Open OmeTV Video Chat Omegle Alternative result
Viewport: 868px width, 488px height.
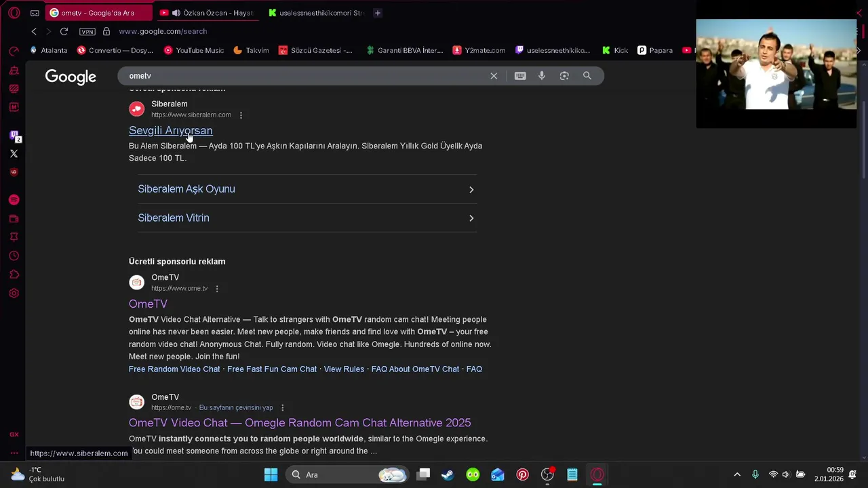[x=300, y=423]
